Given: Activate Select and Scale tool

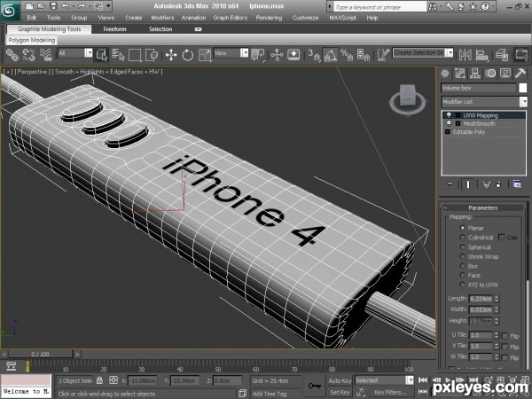Looking at the screenshot, I should coord(205,54).
